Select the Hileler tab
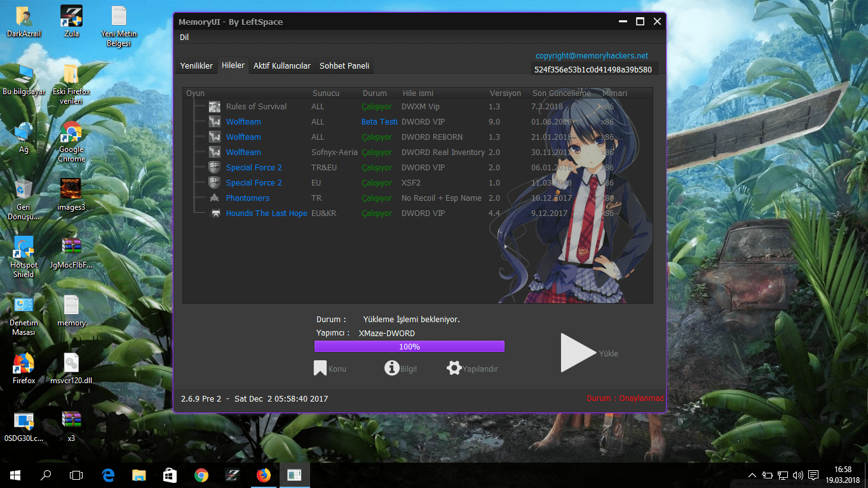The width and height of the screenshot is (868, 488). pyautogui.click(x=233, y=65)
